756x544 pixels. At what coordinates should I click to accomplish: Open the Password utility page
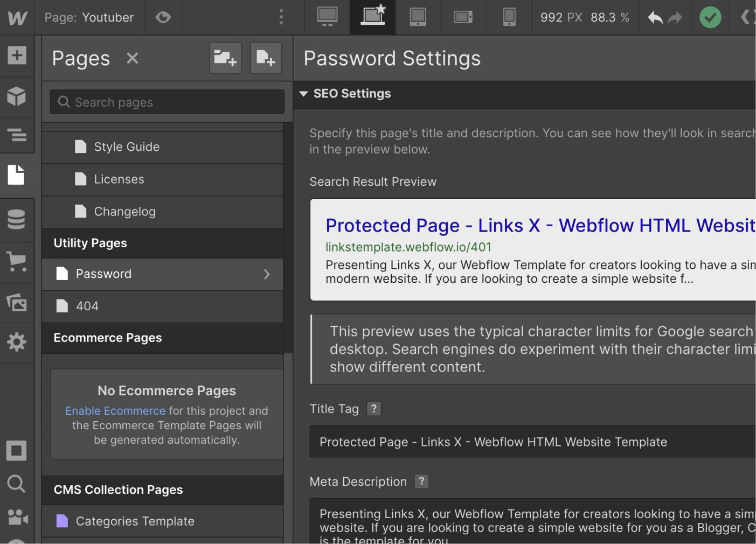(x=162, y=274)
